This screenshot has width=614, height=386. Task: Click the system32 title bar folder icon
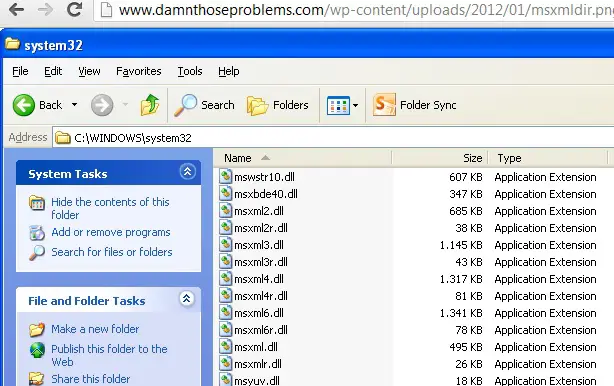12,44
